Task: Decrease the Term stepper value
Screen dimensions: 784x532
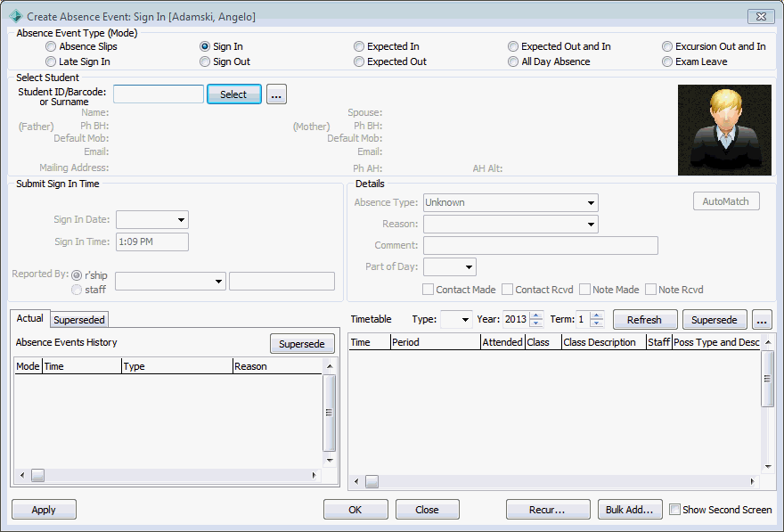Action: (596, 323)
